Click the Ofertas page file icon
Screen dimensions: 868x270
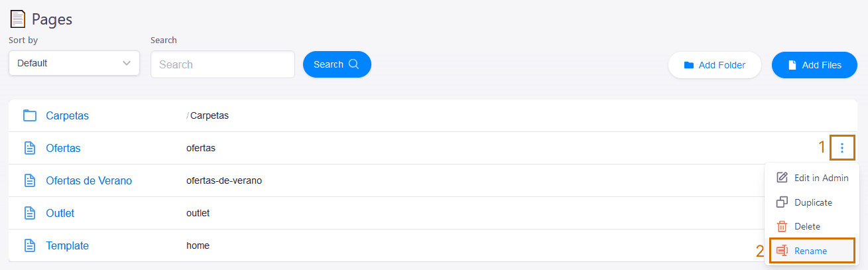29,148
